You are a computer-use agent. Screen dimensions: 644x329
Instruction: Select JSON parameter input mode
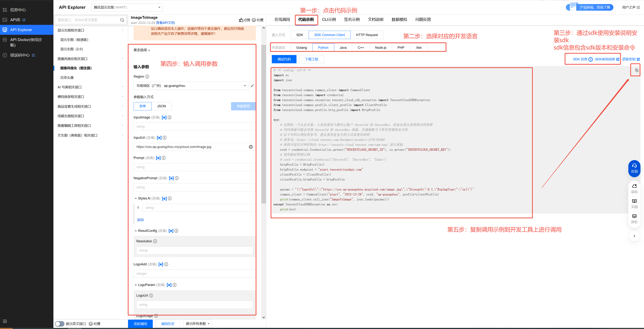(161, 106)
